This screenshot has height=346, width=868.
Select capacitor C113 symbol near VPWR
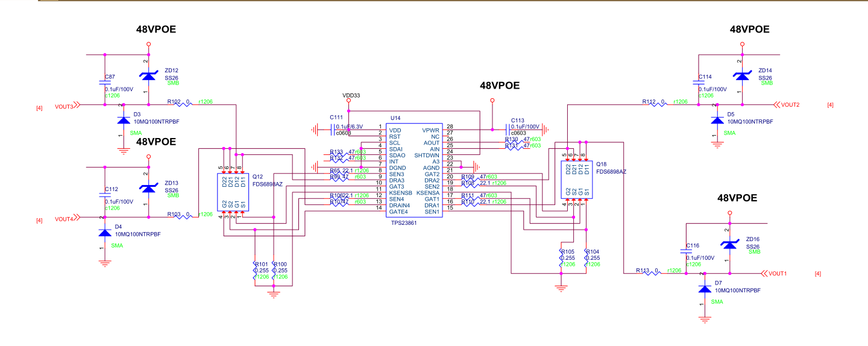507,128
